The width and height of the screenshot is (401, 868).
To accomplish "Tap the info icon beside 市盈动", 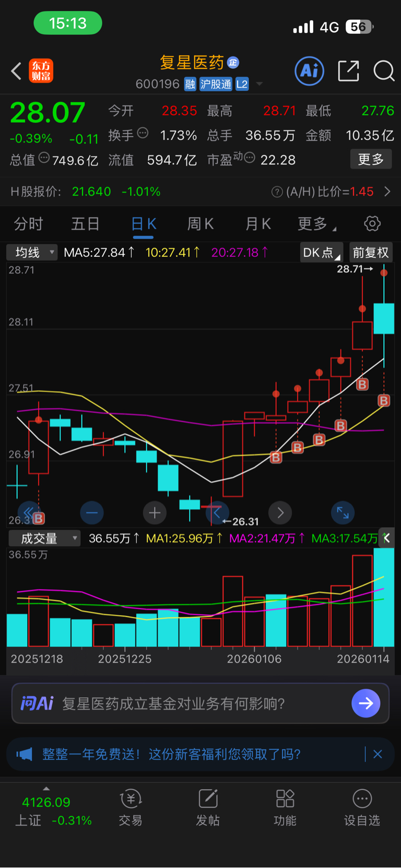I will point(250,158).
